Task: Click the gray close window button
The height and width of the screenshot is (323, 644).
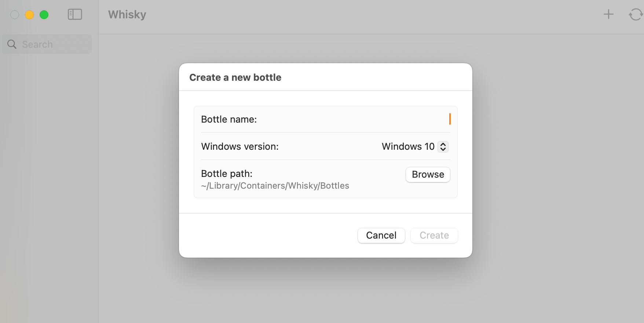Action: coord(15,15)
